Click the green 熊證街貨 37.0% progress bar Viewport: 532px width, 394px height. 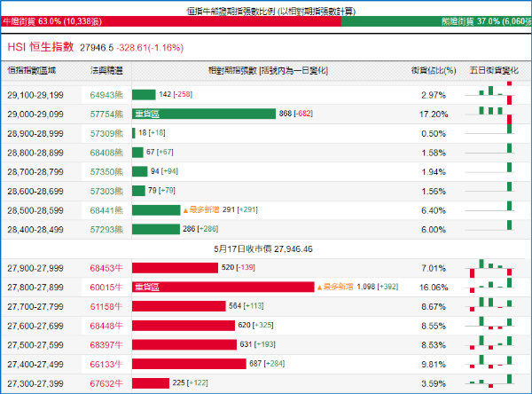[x=436, y=21]
